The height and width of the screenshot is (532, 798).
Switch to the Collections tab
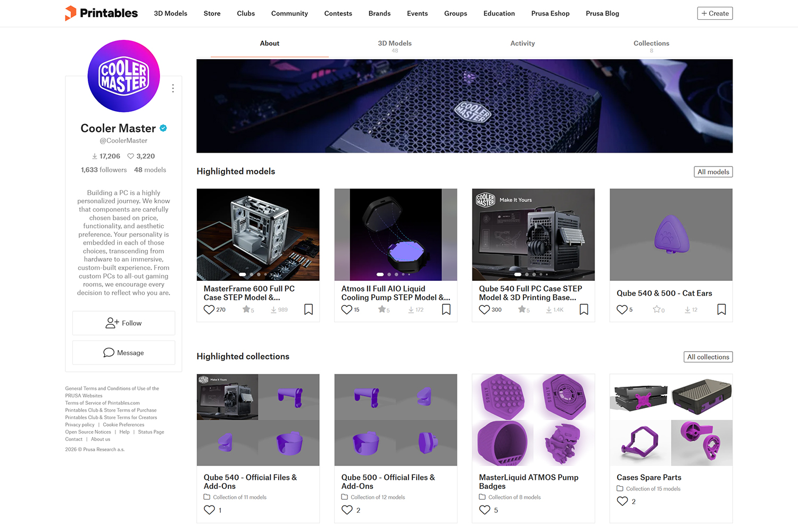(651, 43)
